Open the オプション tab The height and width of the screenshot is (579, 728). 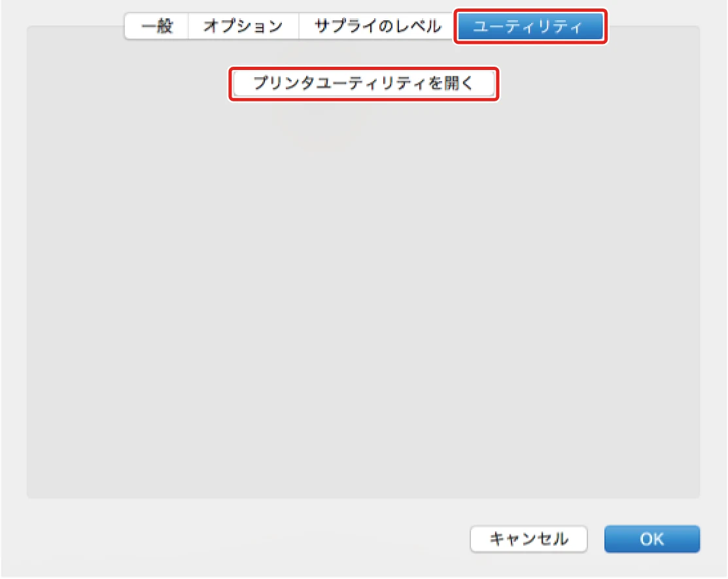243,26
